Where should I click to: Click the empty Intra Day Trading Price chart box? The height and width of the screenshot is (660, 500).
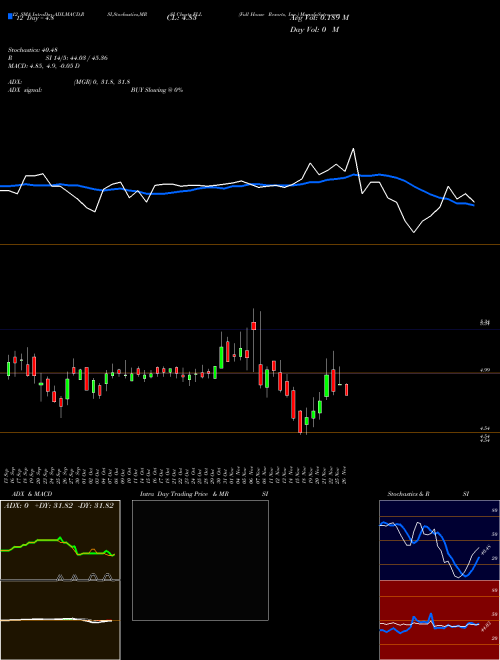200,560
